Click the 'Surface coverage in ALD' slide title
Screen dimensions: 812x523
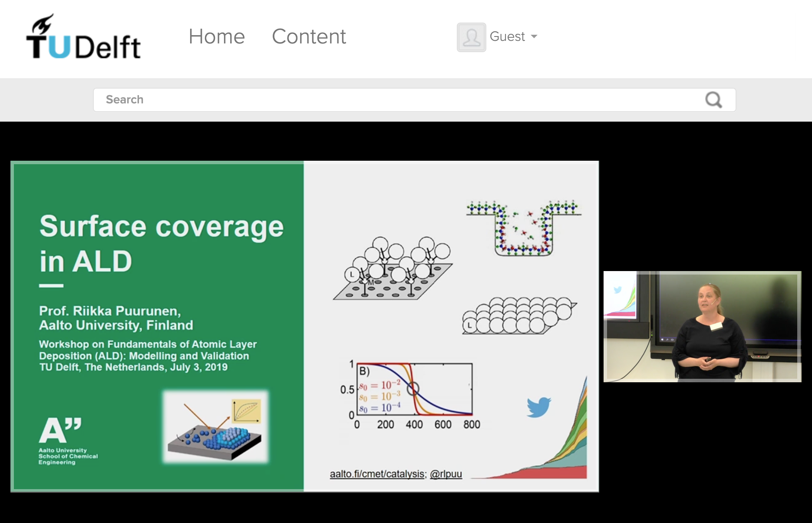click(161, 243)
